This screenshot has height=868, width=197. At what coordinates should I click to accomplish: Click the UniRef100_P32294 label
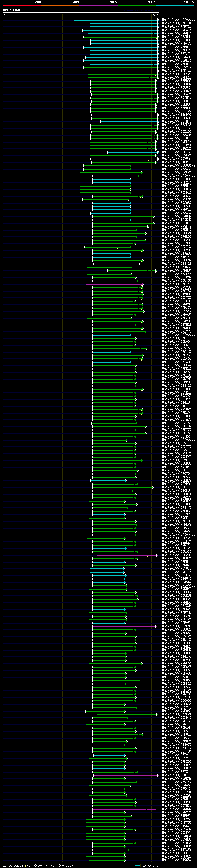[x=177, y=792]
